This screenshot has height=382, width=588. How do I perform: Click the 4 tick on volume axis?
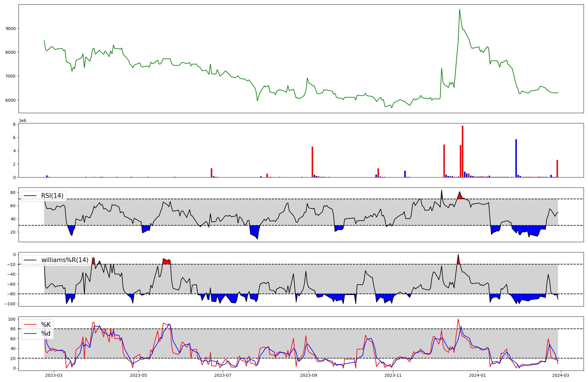point(14,151)
